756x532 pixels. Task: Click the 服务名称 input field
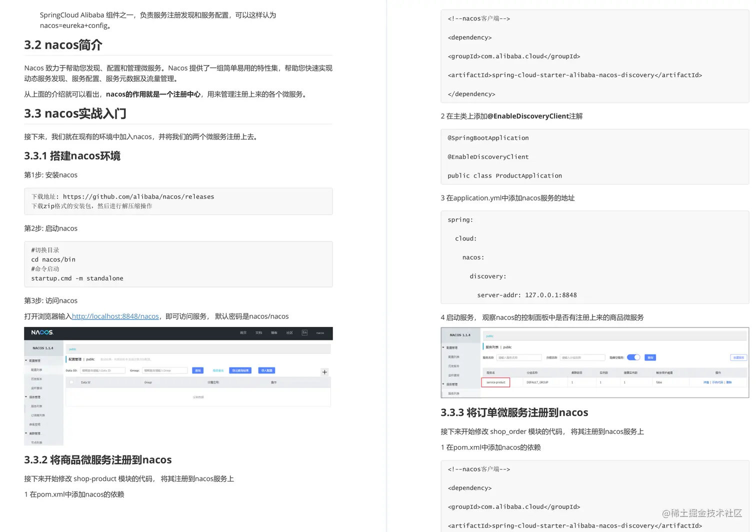coord(519,357)
